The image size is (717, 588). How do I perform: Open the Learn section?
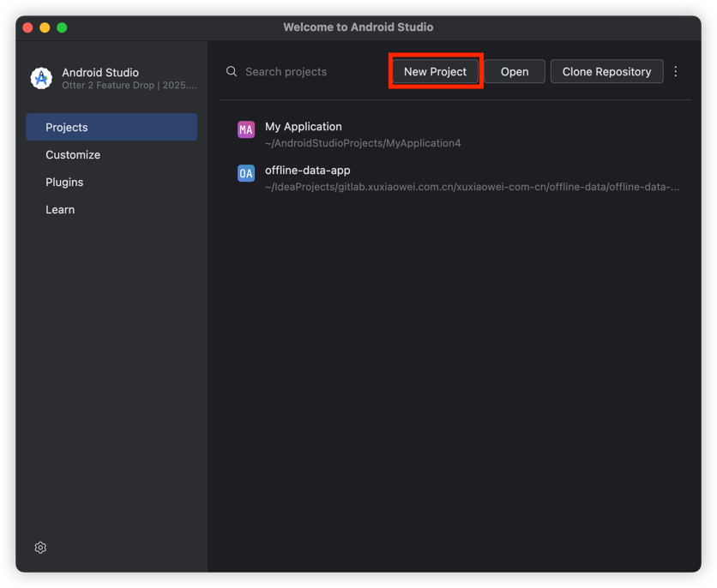pos(60,210)
